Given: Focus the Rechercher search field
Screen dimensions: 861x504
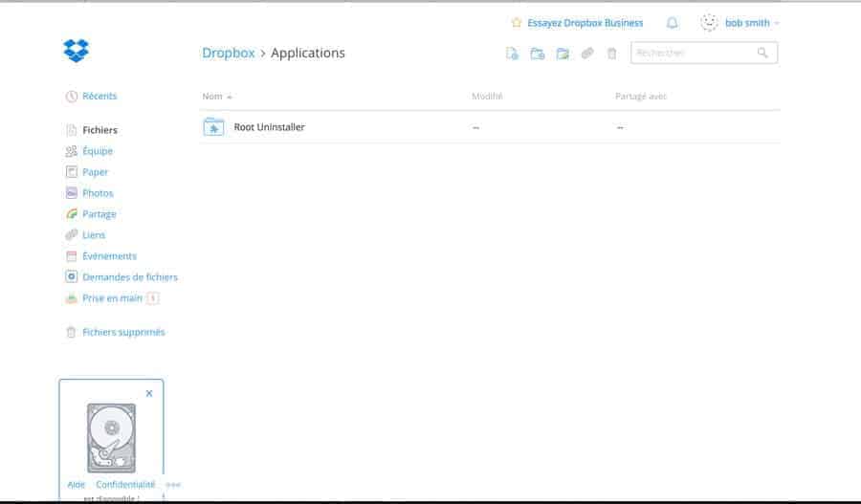Looking at the screenshot, I should point(693,54).
